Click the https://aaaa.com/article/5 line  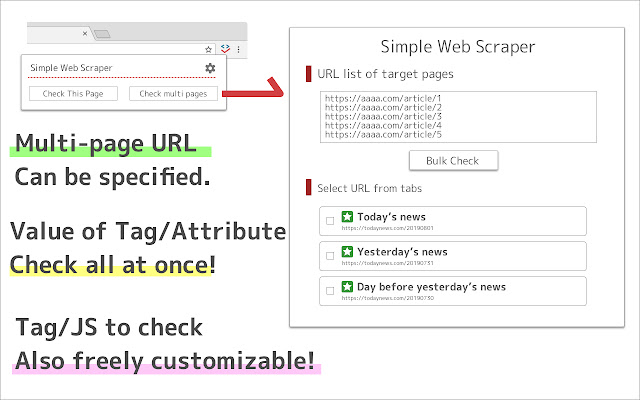pos(383,134)
